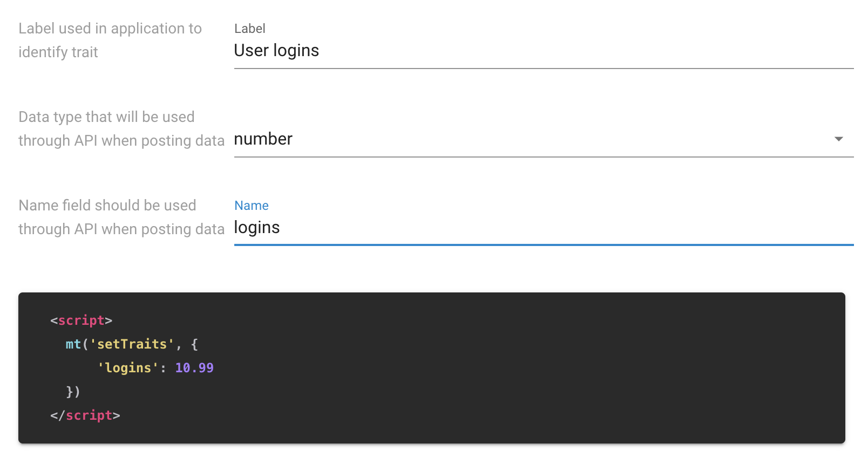Open the 'number' data type selector

[x=544, y=139]
